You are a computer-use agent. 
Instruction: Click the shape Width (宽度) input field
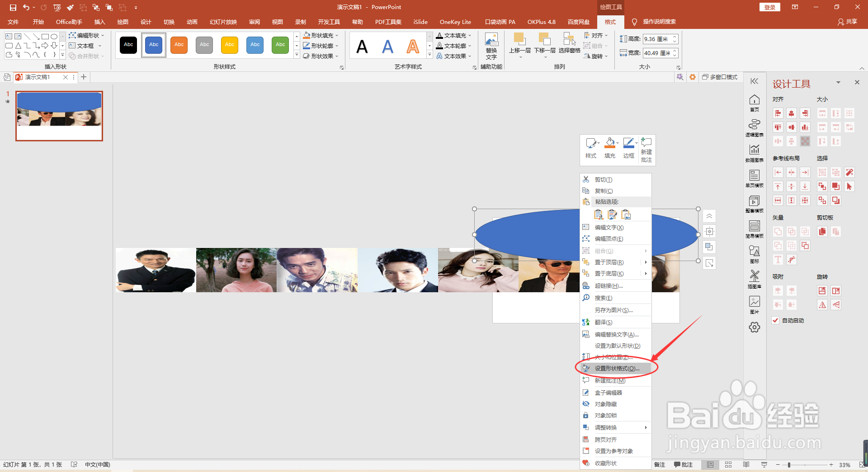(658, 53)
